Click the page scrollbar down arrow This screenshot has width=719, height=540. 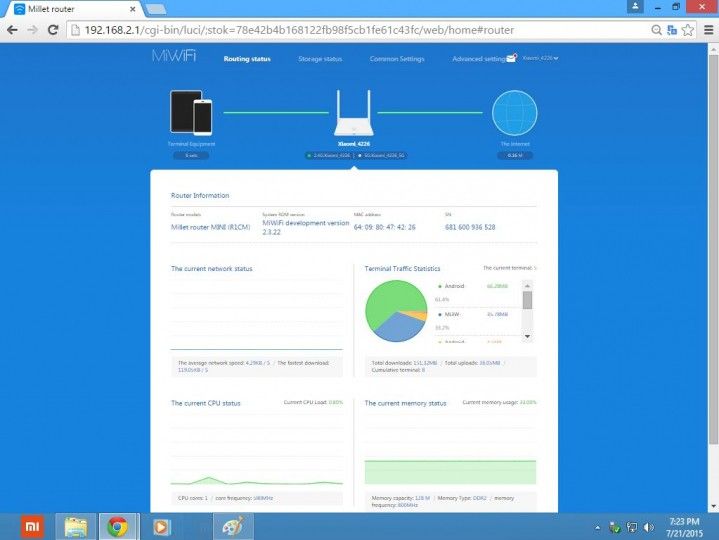(713, 507)
